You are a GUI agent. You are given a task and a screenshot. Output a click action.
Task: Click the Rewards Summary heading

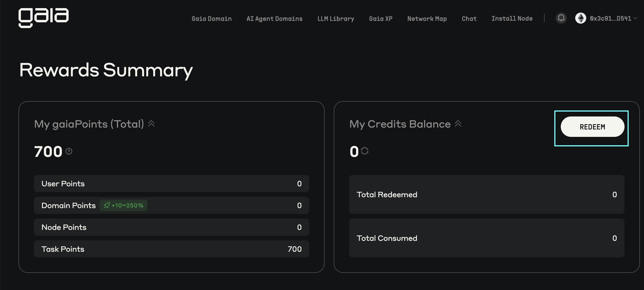pos(106,70)
